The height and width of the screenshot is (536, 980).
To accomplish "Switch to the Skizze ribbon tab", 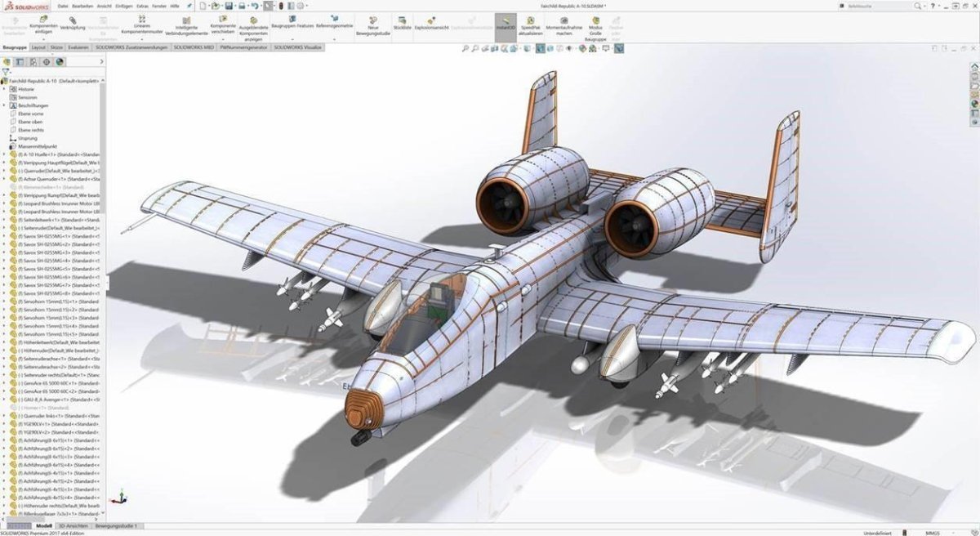I will click(x=56, y=47).
